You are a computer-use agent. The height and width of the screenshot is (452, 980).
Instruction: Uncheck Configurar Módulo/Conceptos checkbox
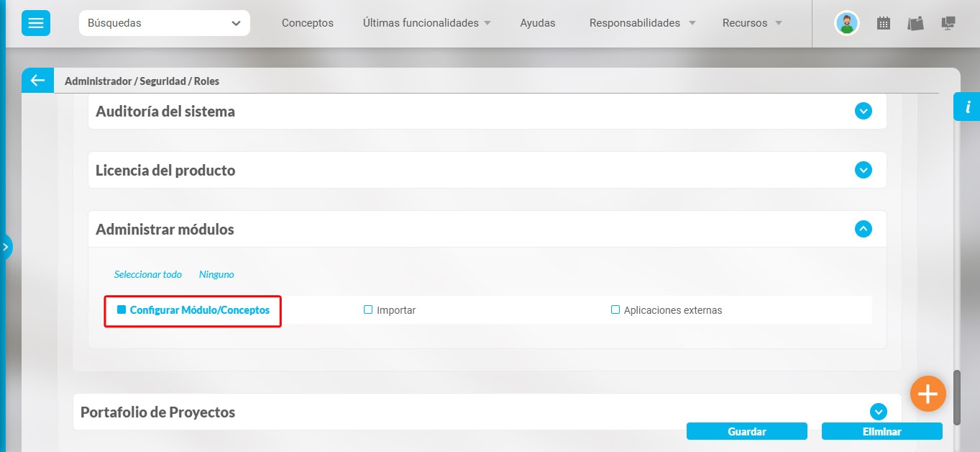pos(122,309)
